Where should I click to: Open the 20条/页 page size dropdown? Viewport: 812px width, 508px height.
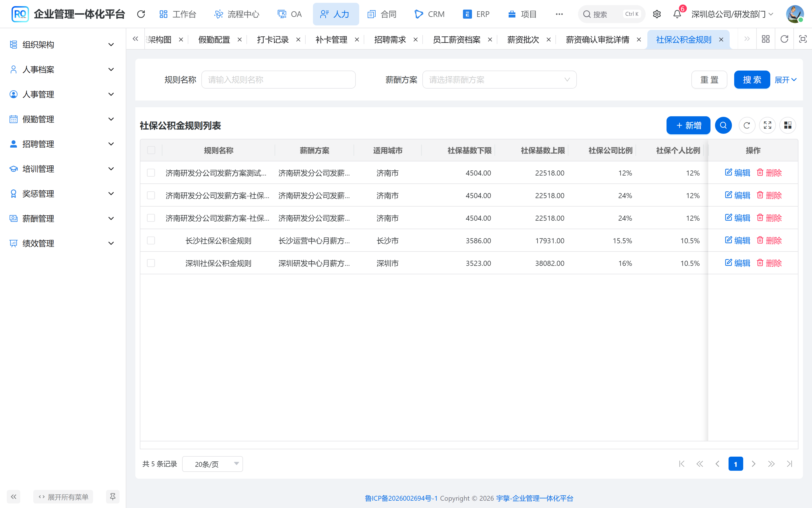[212, 464]
